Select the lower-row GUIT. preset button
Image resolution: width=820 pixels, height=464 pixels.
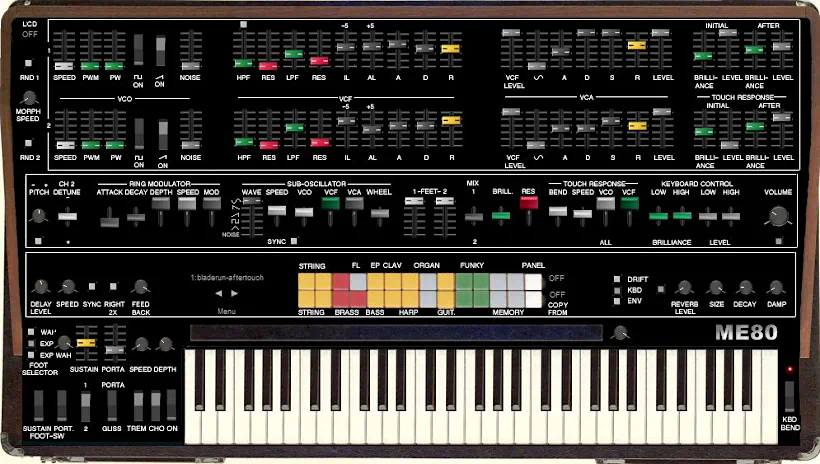point(446,299)
